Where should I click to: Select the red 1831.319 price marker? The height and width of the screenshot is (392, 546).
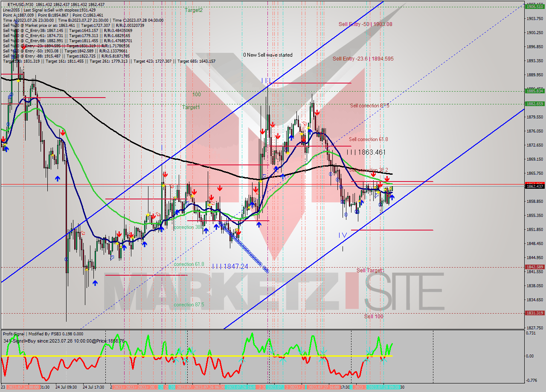click(x=534, y=313)
